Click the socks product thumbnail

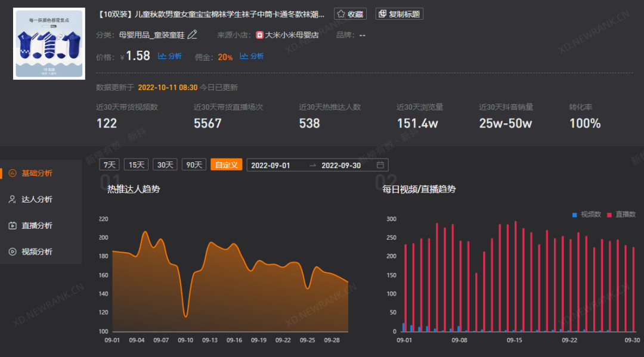[x=49, y=44]
